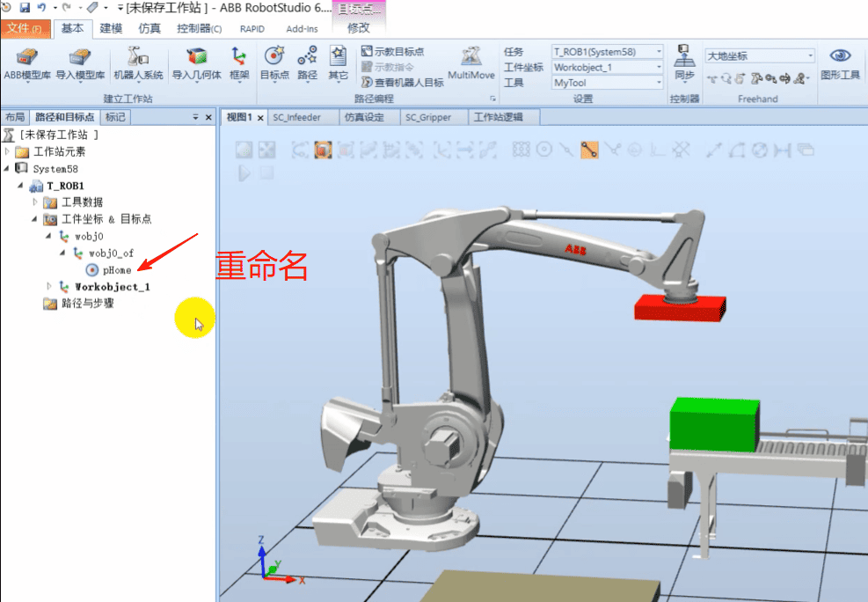Open the 大地坐标 coordinate system dropdown
This screenshot has width=868, height=602.
pos(760,55)
